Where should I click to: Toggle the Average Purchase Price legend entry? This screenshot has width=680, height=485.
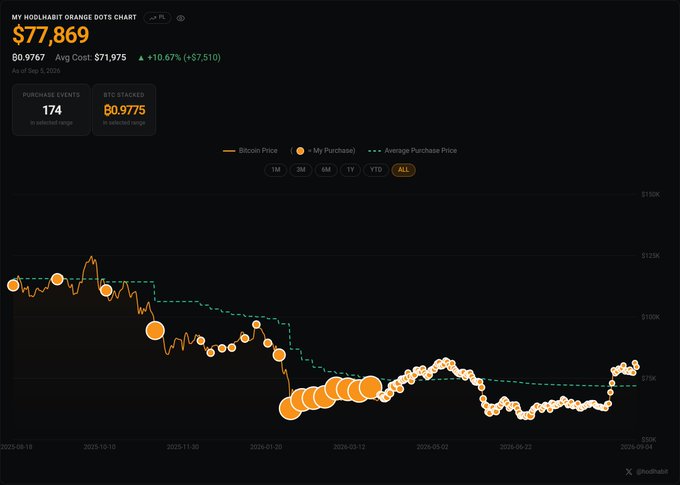point(412,151)
